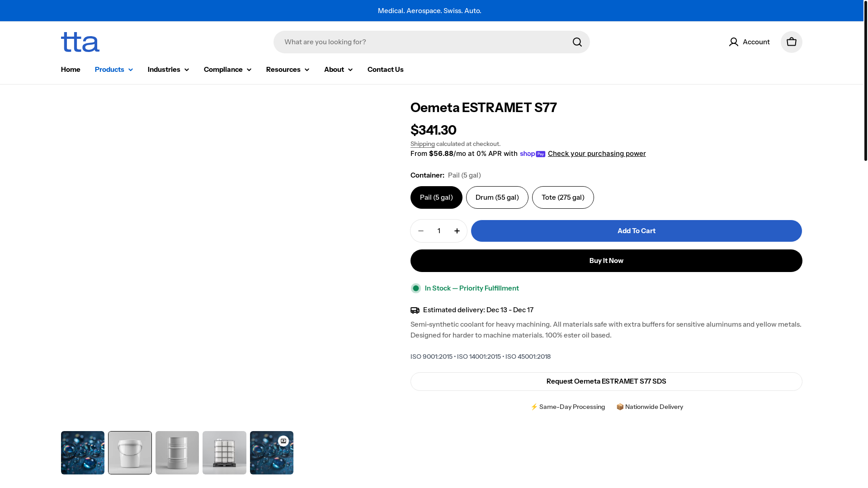Click the In Stock — Priority Fulfillment status
This screenshot has width=868, height=488.
click(x=472, y=288)
